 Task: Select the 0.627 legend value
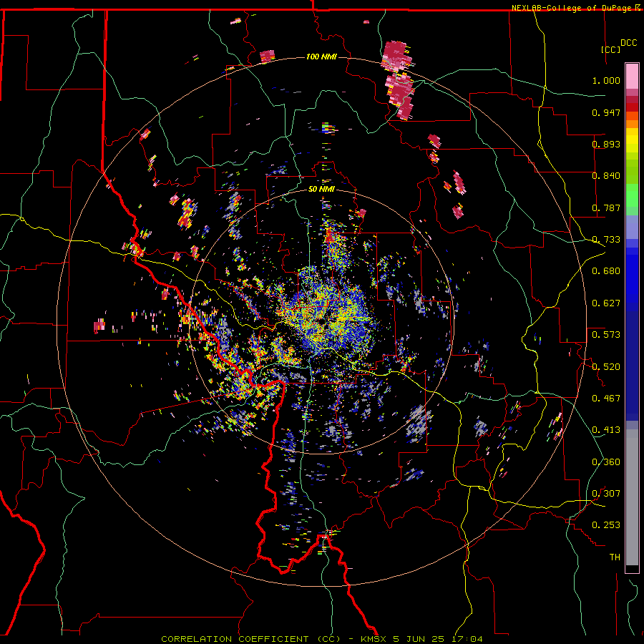click(606, 303)
